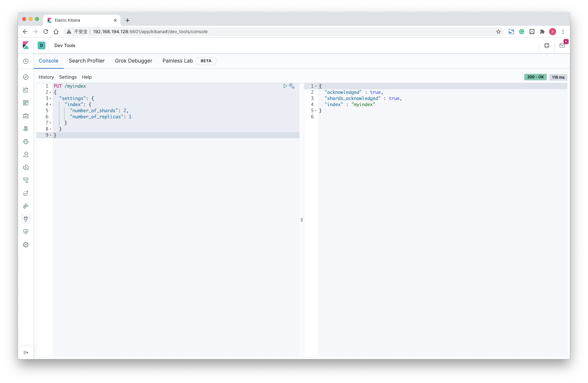Open Management gear icon in sidebar
The image size is (588, 383).
(26, 245)
